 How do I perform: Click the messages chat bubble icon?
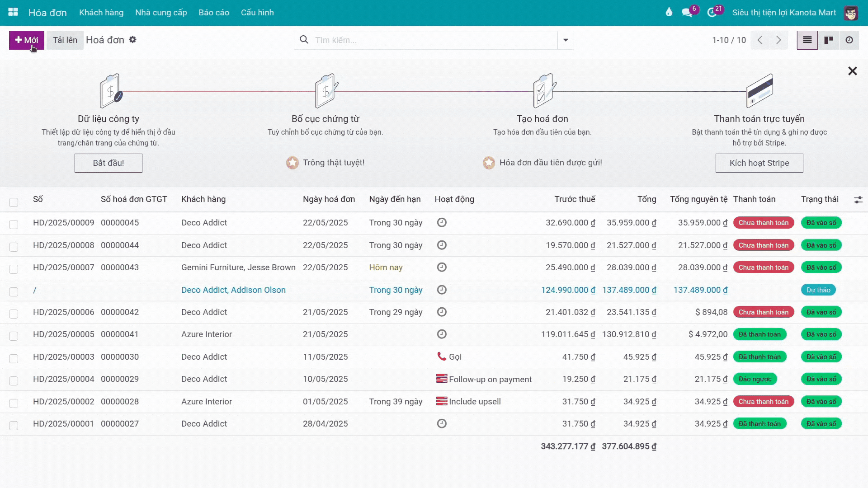[x=687, y=13]
